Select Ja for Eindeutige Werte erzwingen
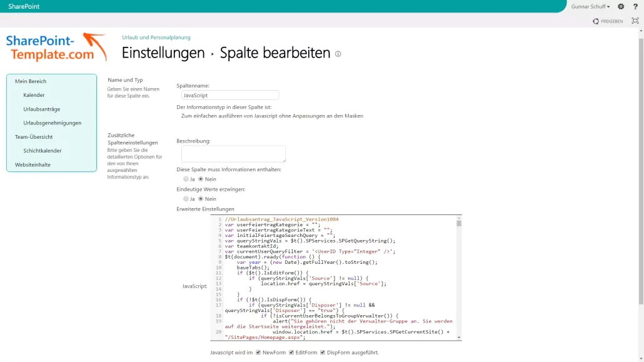The image size is (644, 362). pos(186,199)
